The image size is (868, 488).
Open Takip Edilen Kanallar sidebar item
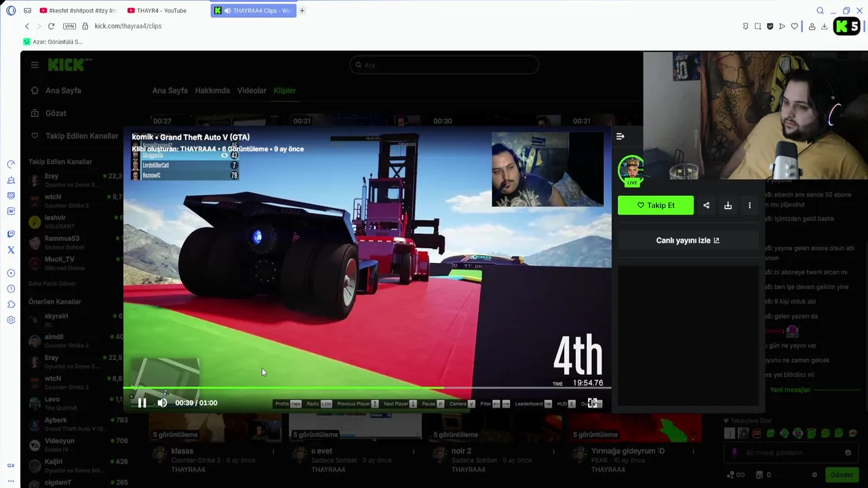tap(75, 136)
